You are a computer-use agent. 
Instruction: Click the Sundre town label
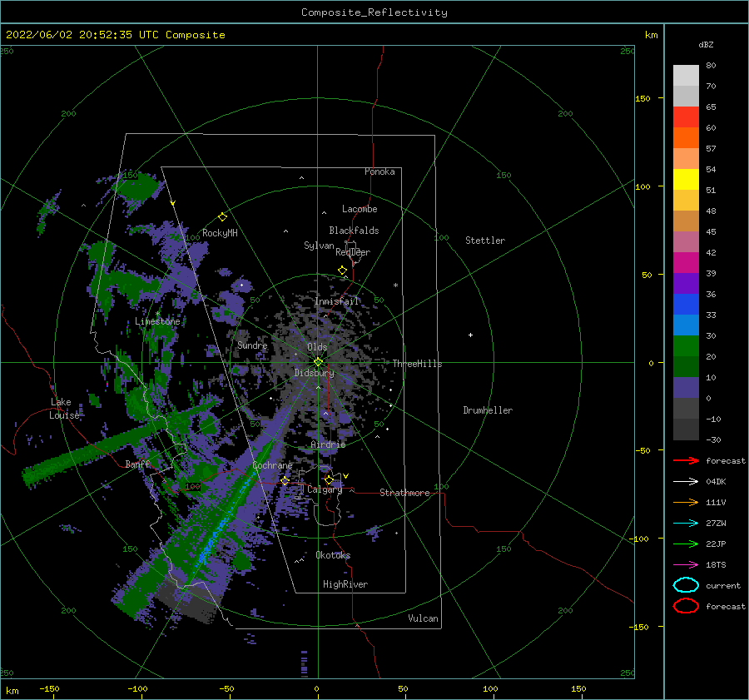click(252, 345)
